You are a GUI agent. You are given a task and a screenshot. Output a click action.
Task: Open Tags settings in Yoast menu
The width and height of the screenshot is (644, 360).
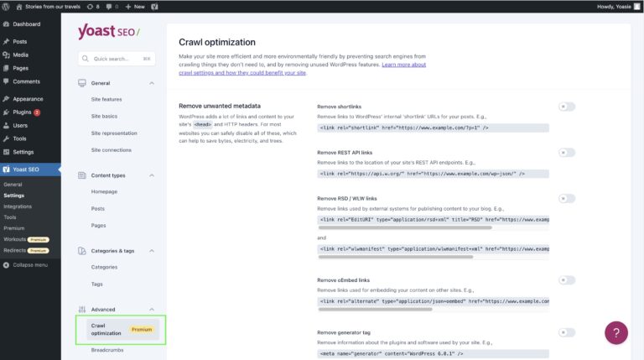click(97, 284)
